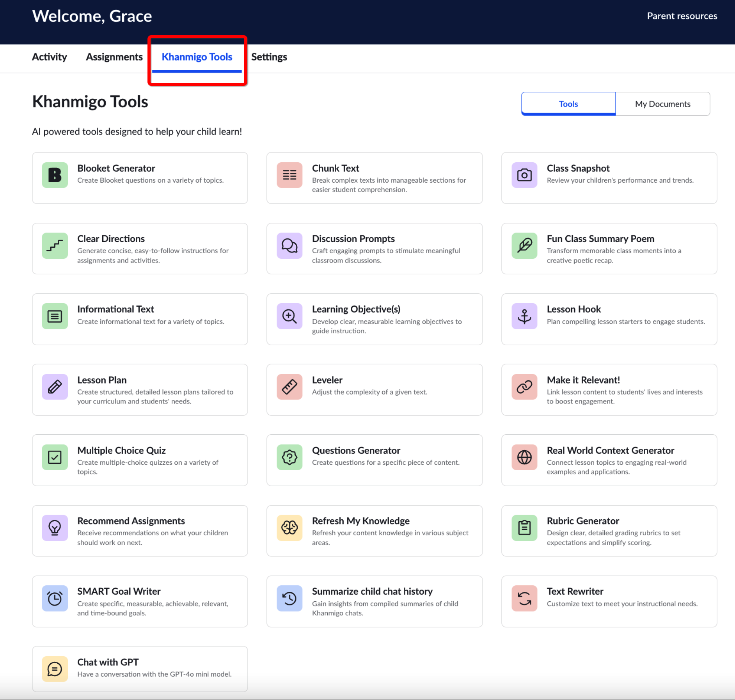
Task: Click the Rubric Generator clipboard icon
Action: click(524, 528)
